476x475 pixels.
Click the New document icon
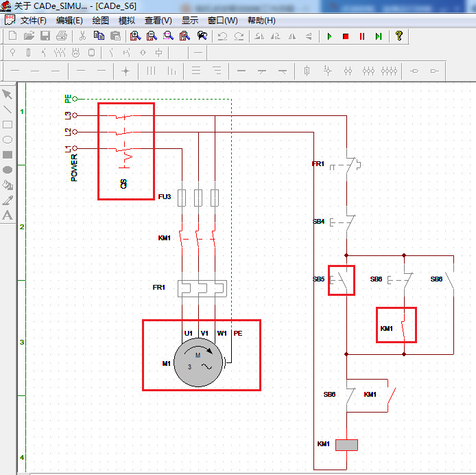point(12,36)
